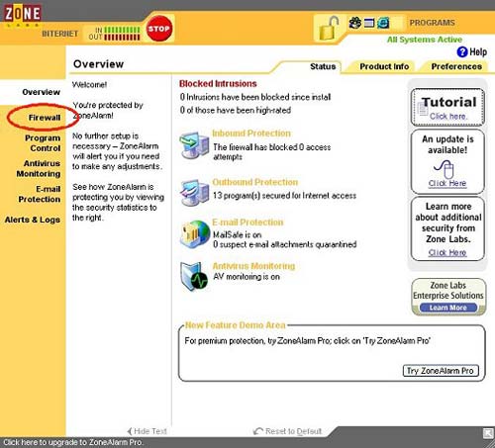Click the Tutorial 'Click here' link
The image size is (495, 448).
[447, 116]
